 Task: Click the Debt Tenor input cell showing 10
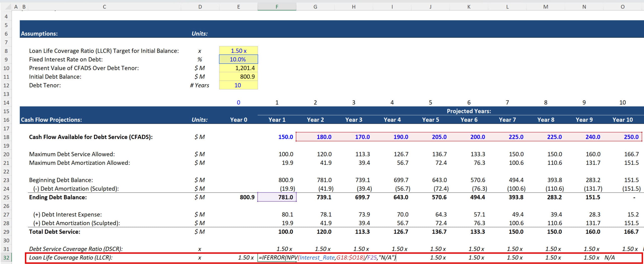238,85
